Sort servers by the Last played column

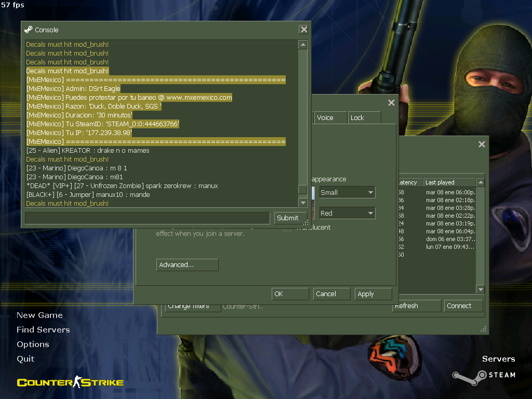[x=449, y=182]
